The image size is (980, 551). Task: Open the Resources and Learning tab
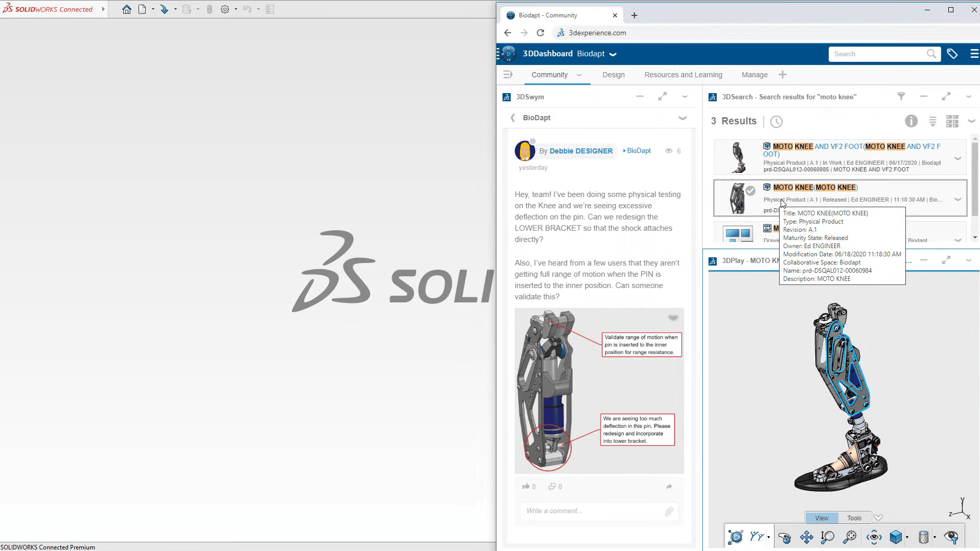683,75
